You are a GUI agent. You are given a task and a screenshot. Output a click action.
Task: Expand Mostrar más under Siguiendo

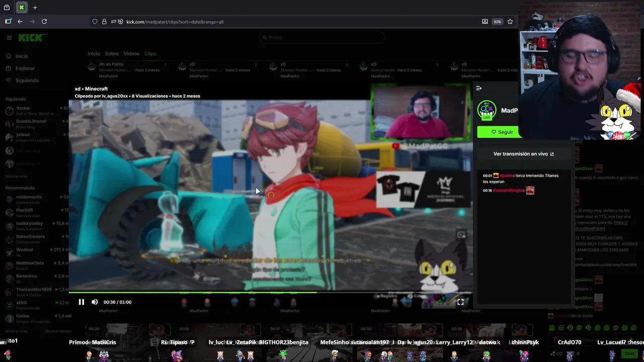pyautogui.click(x=16, y=176)
